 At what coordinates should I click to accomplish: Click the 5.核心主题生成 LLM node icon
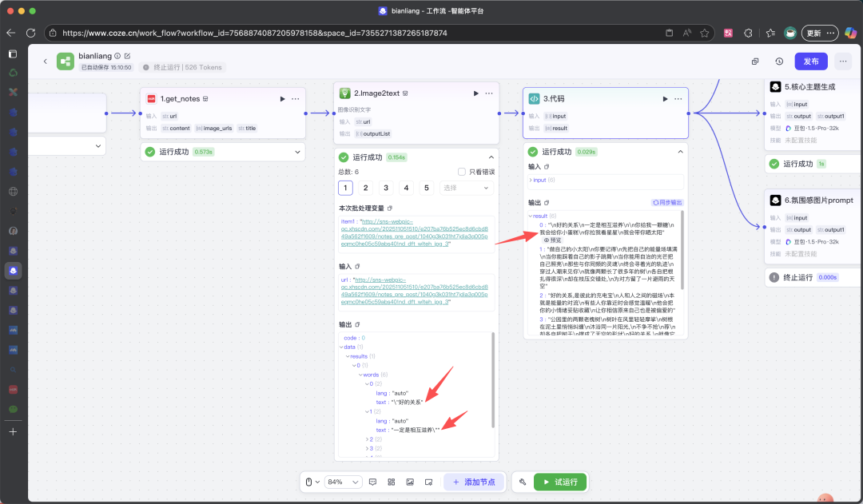pos(775,87)
